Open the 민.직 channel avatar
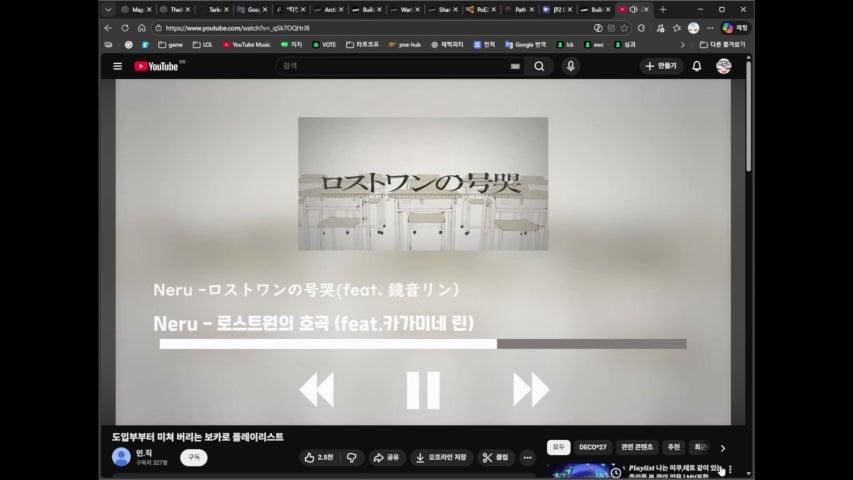The image size is (853, 480). pos(121,457)
